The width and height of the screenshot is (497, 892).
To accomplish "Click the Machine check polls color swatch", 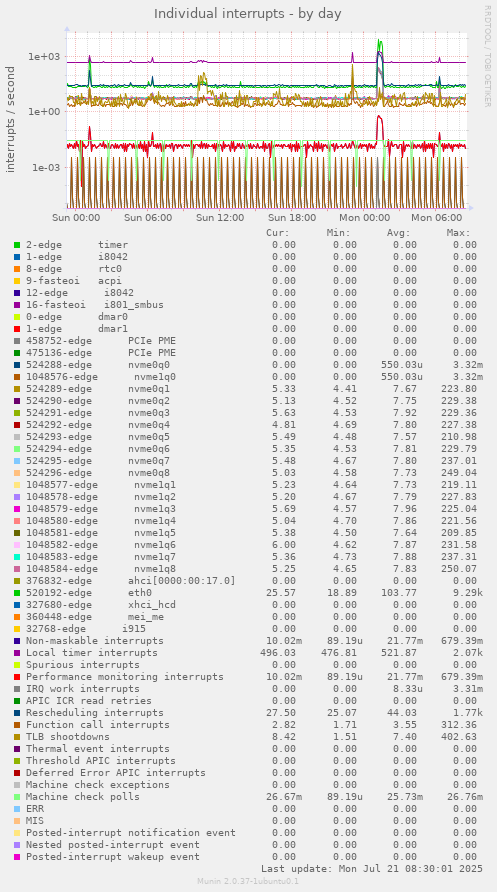I will (x=16, y=796).
